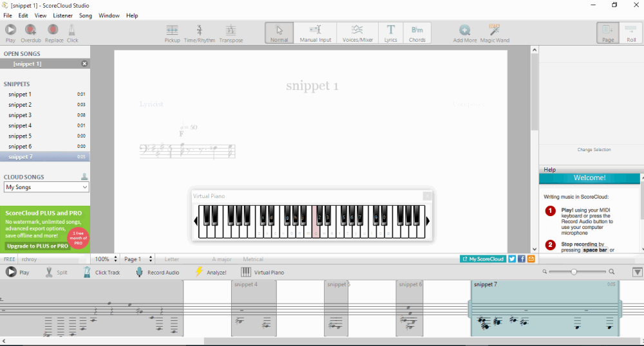The width and height of the screenshot is (644, 346).
Task: Open the Help menu
Action: pyautogui.click(x=132, y=15)
